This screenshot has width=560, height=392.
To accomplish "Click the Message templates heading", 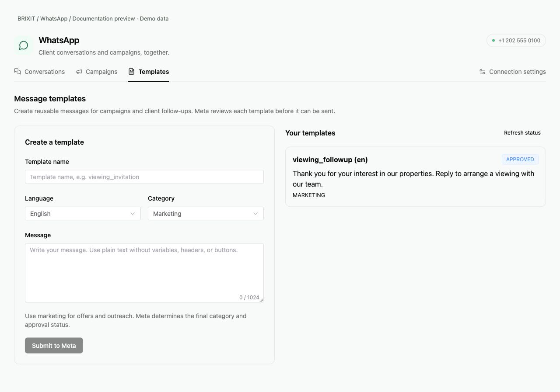I will (50, 99).
